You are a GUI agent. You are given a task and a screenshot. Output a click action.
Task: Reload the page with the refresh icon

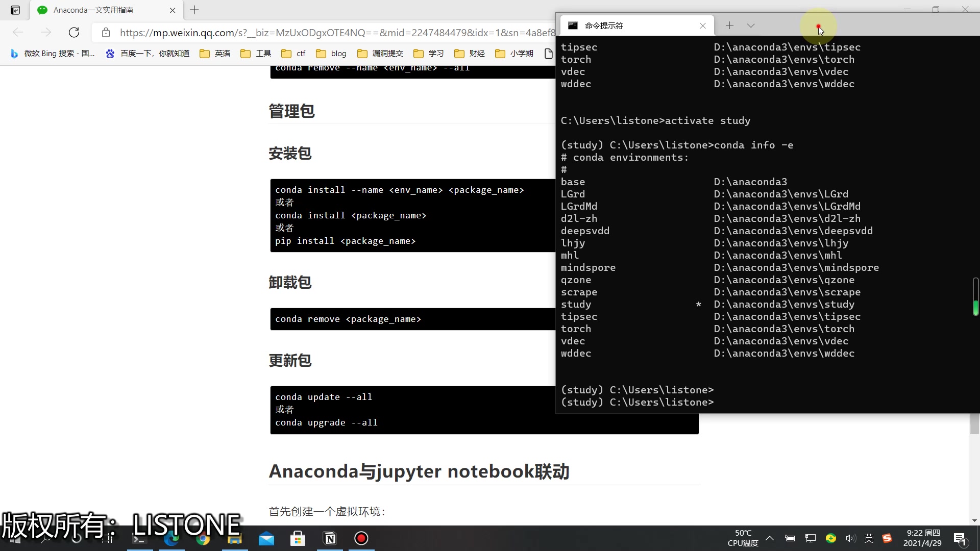74,33
